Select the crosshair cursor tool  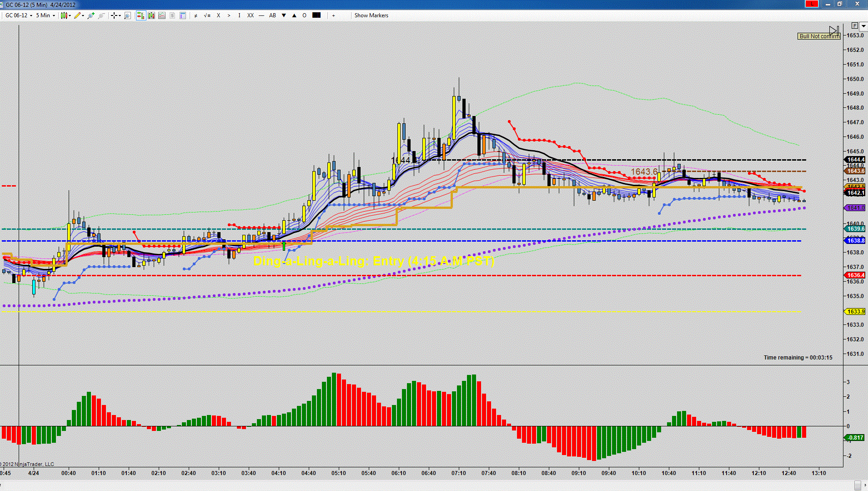click(114, 15)
